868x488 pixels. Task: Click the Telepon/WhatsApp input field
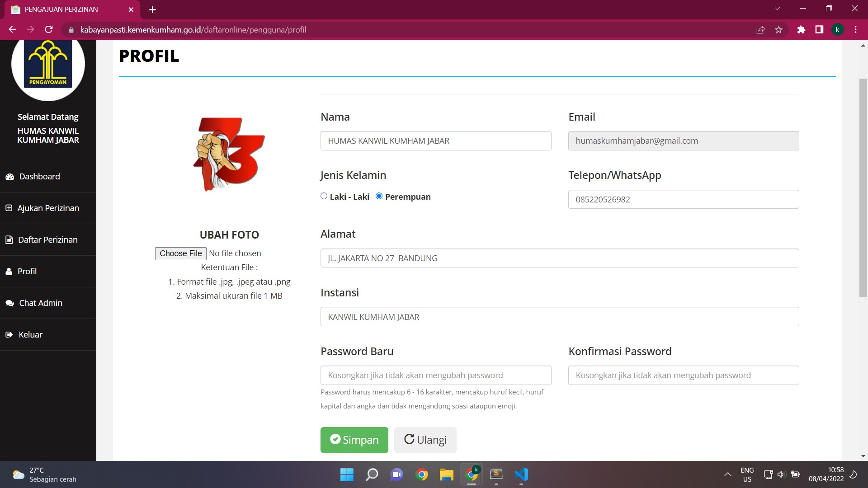tap(684, 199)
